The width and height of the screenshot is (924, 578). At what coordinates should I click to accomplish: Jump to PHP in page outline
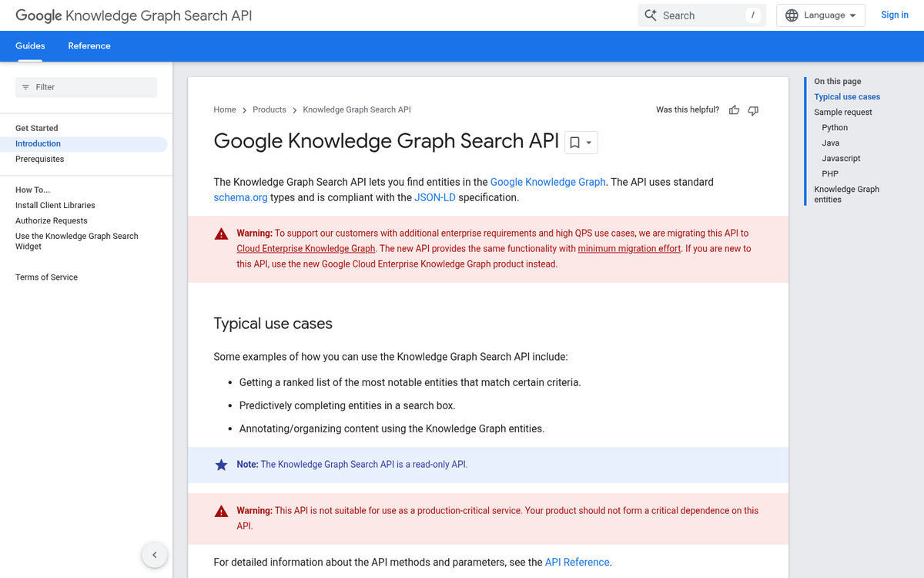[x=830, y=173]
